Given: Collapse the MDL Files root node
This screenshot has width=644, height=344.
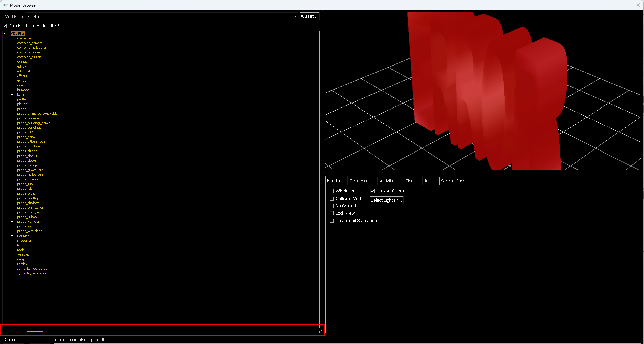Looking at the screenshot, I should 4,34.
